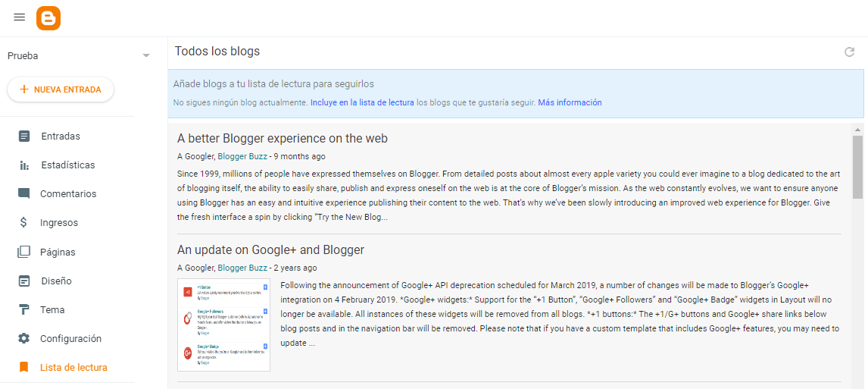This screenshot has width=868, height=389.
Task: Click the Lista de lectura bookmark icon
Action: click(x=23, y=367)
